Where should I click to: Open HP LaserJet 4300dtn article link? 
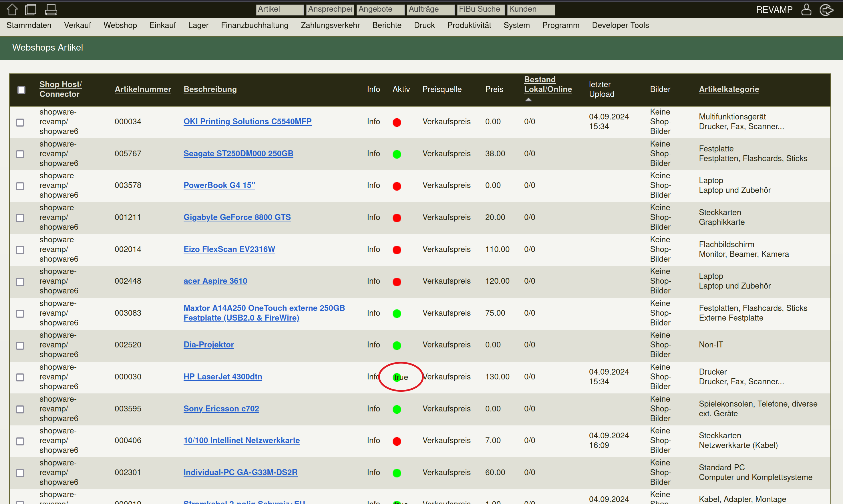223,377
